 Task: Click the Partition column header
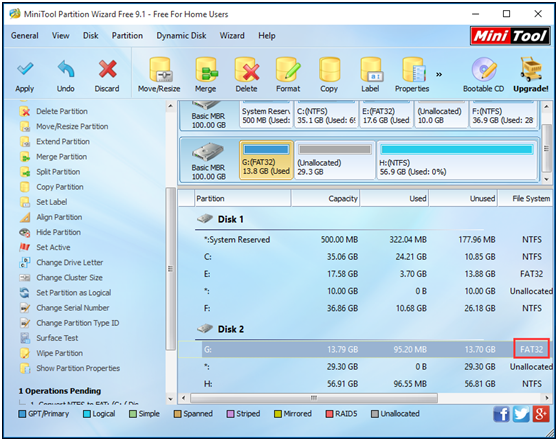[x=243, y=199]
